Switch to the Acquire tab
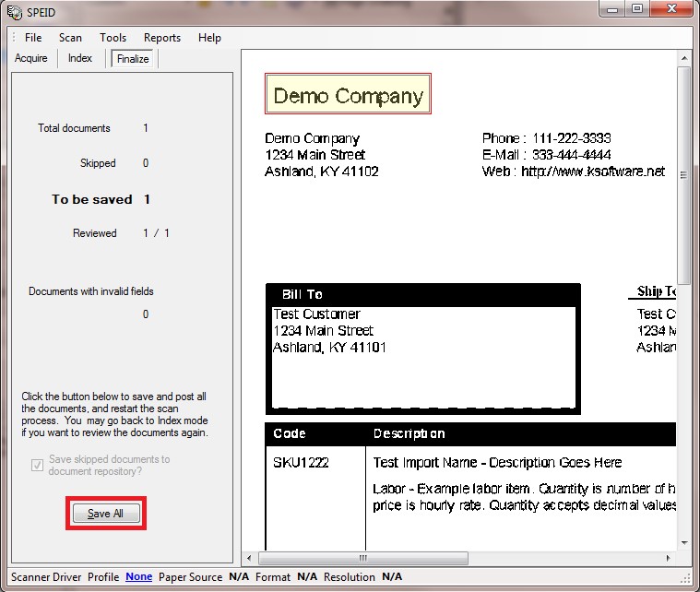 pos(31,58)
